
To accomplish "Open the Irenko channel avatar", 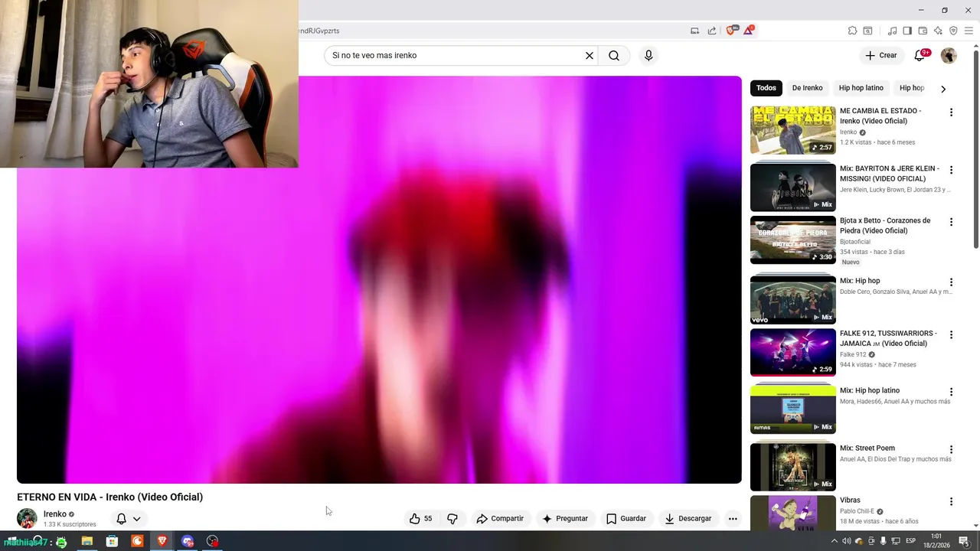I will (27, 518).
